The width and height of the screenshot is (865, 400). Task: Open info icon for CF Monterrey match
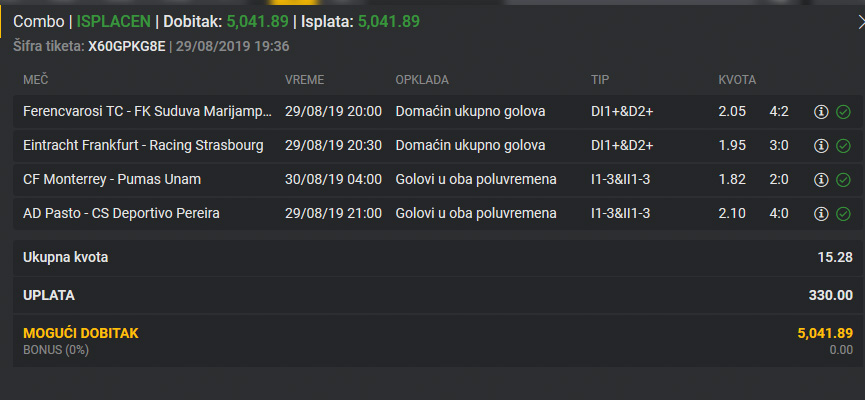click(821, 180)
